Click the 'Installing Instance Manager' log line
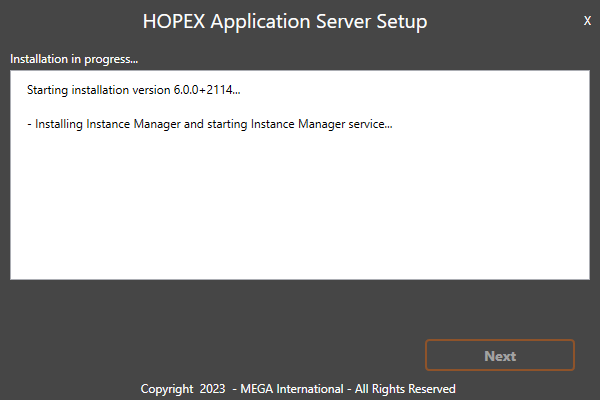600x400 pixels. click(x=210, y=125)
